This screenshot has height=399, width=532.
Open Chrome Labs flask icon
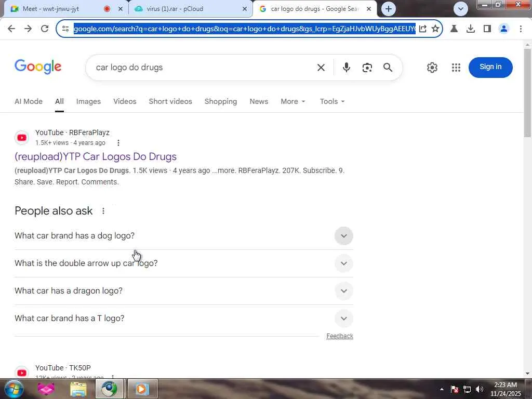point(454,29)
